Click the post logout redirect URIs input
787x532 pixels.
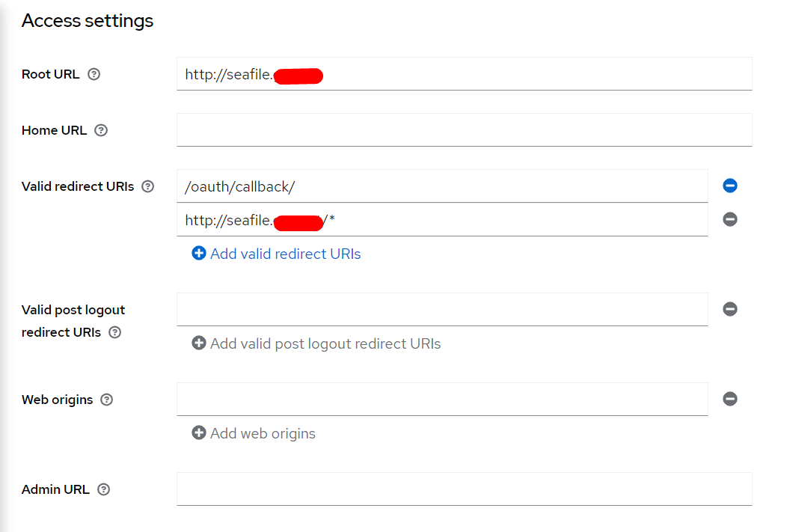[x=441, y=310]
